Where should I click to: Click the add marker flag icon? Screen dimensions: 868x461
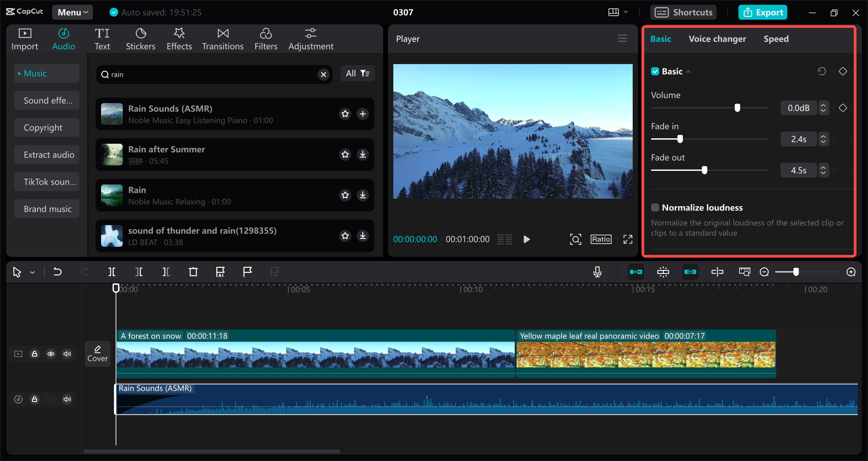[248, 272]
